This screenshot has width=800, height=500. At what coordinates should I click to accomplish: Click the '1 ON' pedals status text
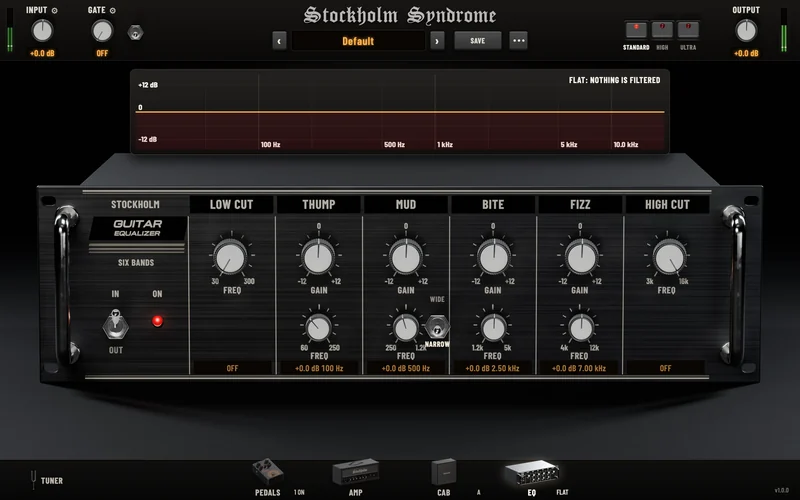299,492
